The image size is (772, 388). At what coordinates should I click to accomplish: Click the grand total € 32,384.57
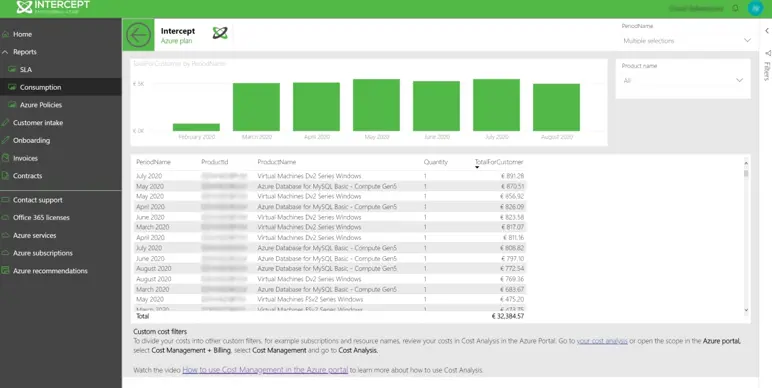point(508,316)
